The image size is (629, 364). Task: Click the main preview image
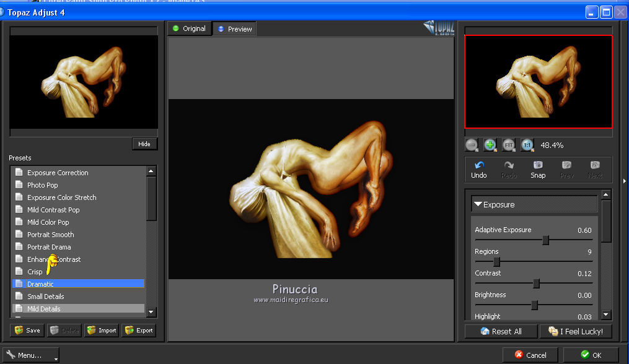[x=311, y=189]
